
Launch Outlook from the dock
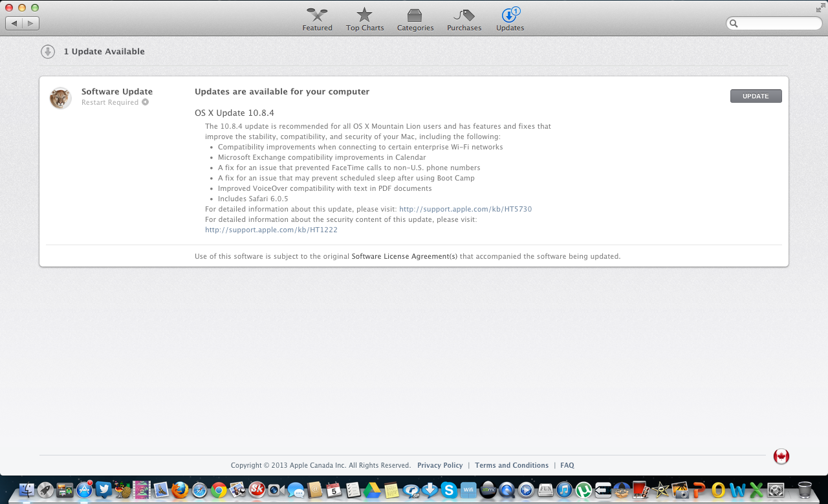click(719, 490)
